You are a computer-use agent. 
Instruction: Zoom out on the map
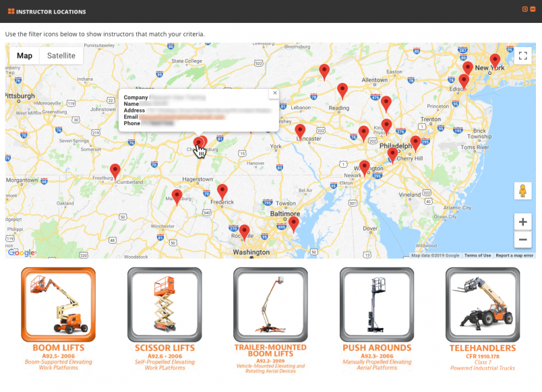tap(522, 239)
